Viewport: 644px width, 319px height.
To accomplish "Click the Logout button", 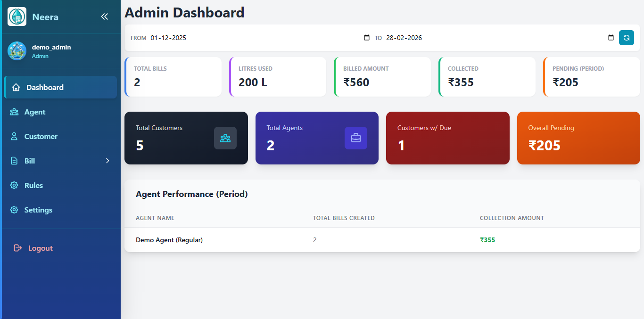I will pos(39,248).
